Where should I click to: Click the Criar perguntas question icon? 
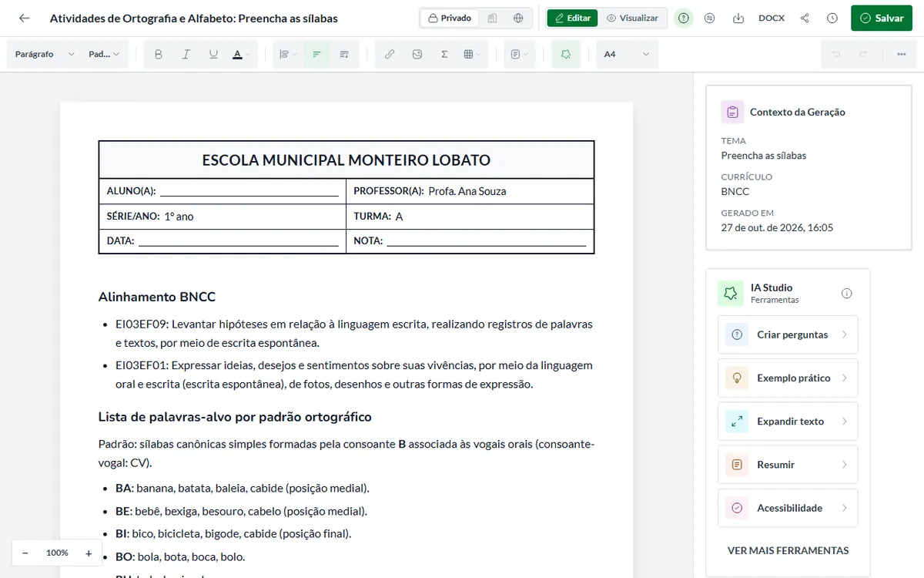(737, 334)
